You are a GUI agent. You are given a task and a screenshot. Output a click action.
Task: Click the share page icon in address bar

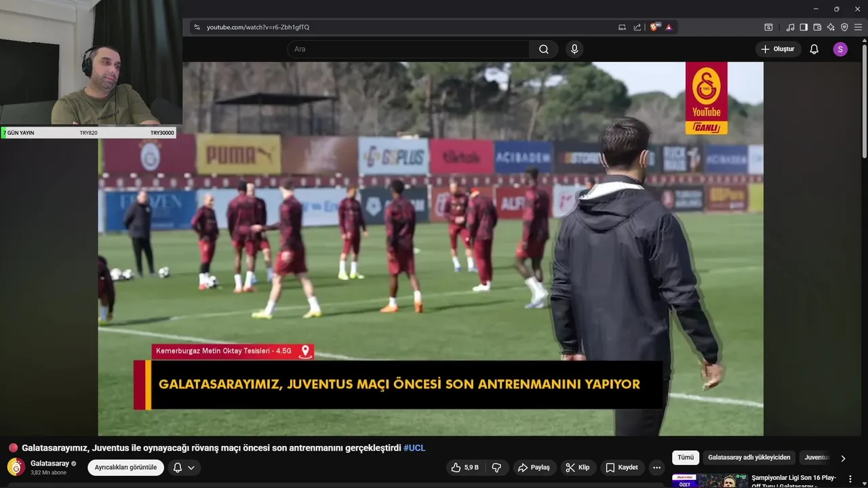pyautogui.click(x=637, y=27)
